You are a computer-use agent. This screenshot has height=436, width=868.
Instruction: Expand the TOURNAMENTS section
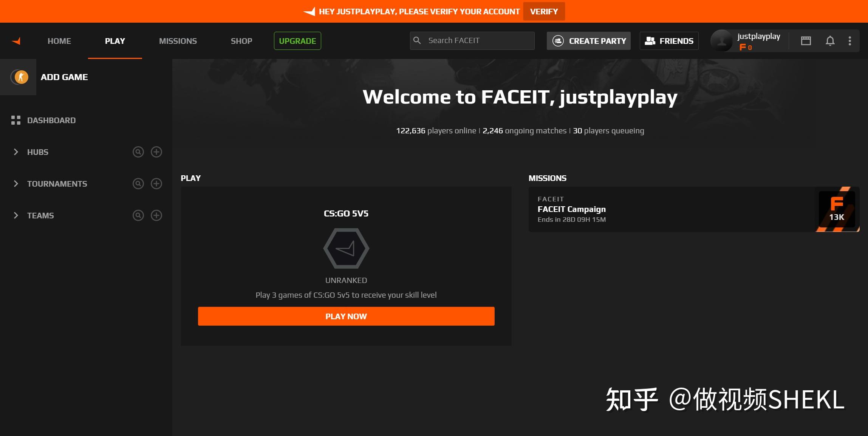(16, 184)
